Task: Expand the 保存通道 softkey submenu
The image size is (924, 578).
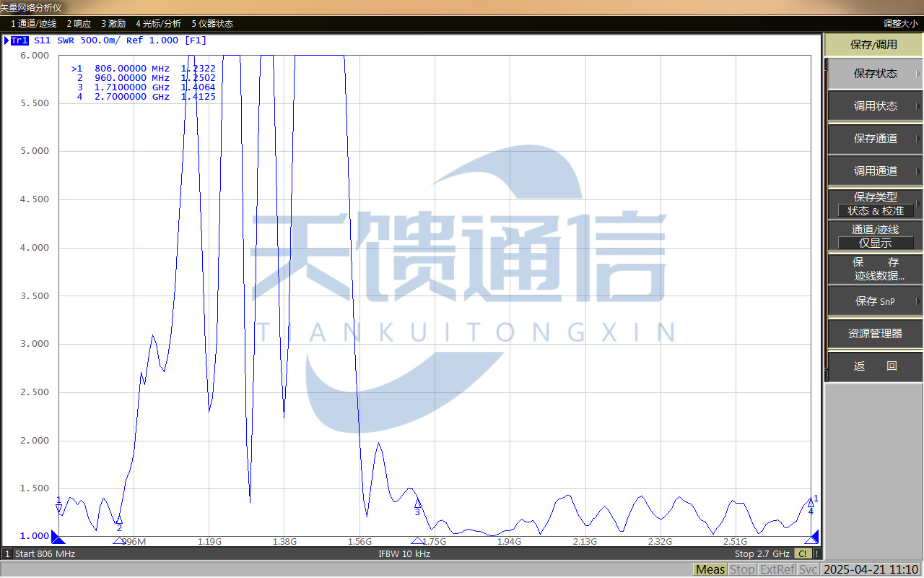Action: 875,139
